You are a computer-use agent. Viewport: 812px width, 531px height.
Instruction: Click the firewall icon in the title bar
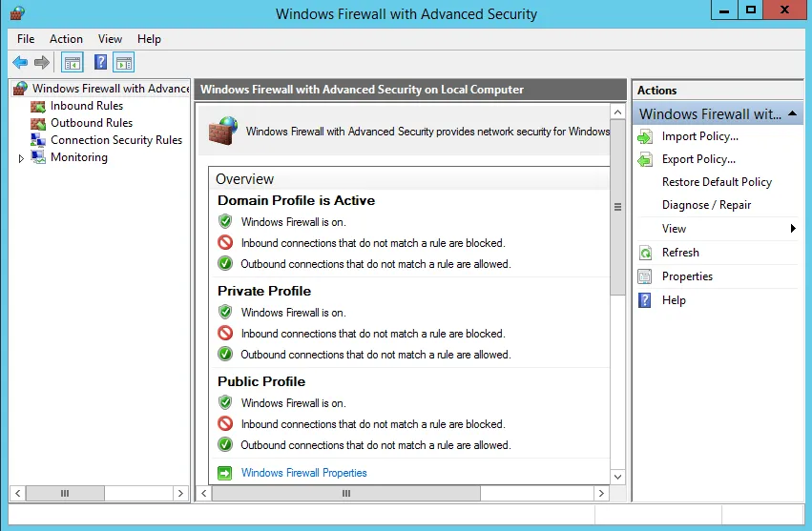point(17,12)
